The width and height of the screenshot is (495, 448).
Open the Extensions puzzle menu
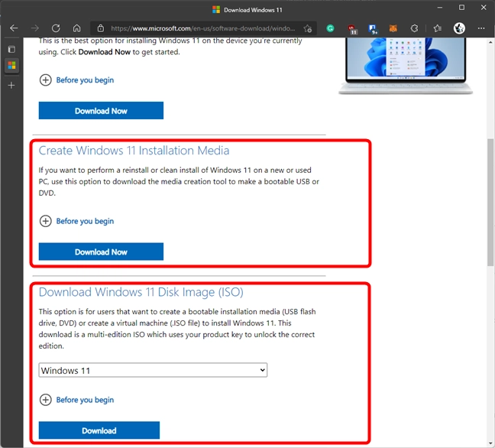(414, 28)
